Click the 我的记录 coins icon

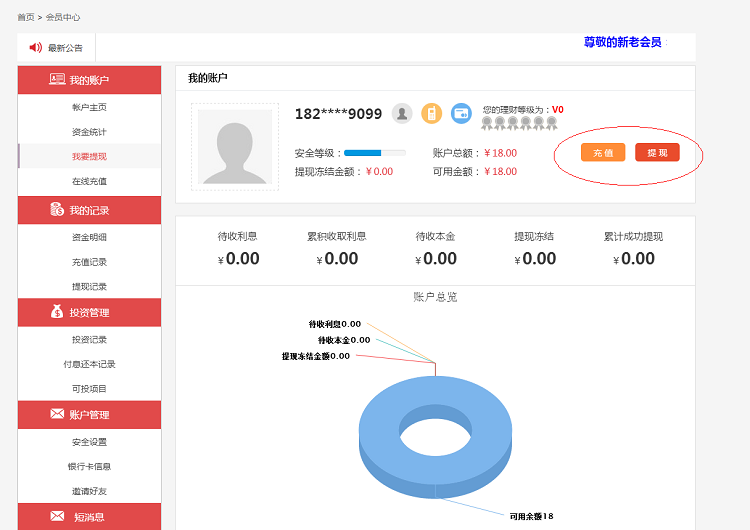(57, 210)
